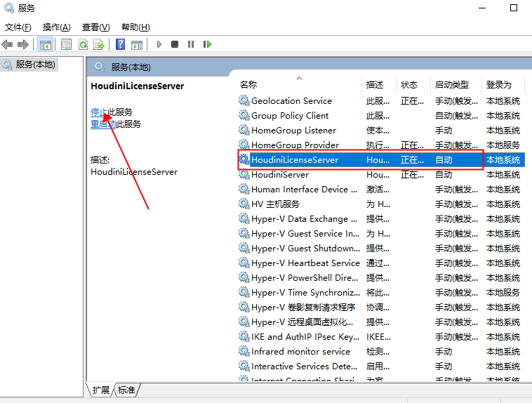Viewport: 532px width, 403px height.
Task: Click the show/hide action pane icon
Action: coord(137,44)
